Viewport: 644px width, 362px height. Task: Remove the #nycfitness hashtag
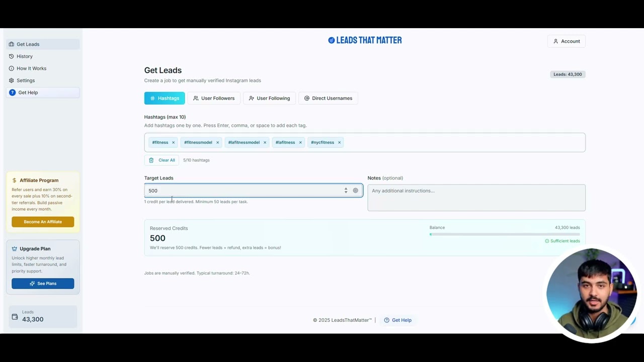pyautogui.click(x=339, y=142)
